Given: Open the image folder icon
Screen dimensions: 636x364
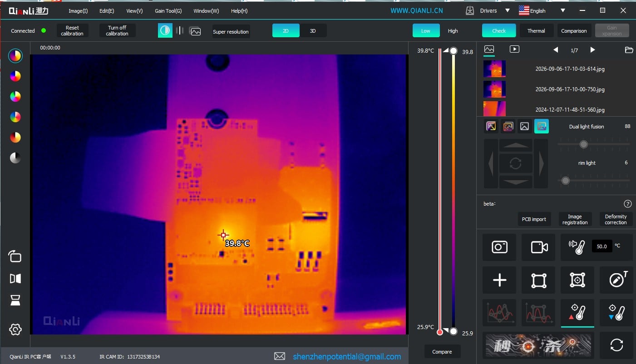Looking at the screenshot, I should click(629, 50).
